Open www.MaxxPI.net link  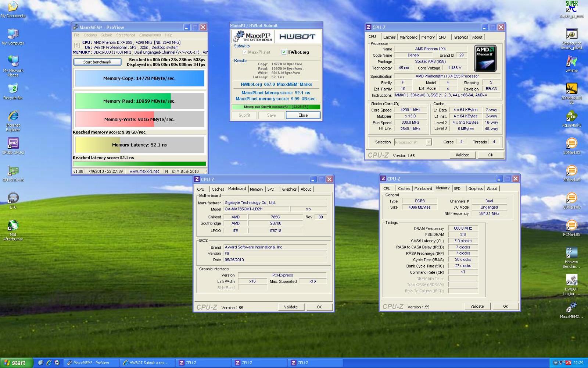click(x=144, y=171)
